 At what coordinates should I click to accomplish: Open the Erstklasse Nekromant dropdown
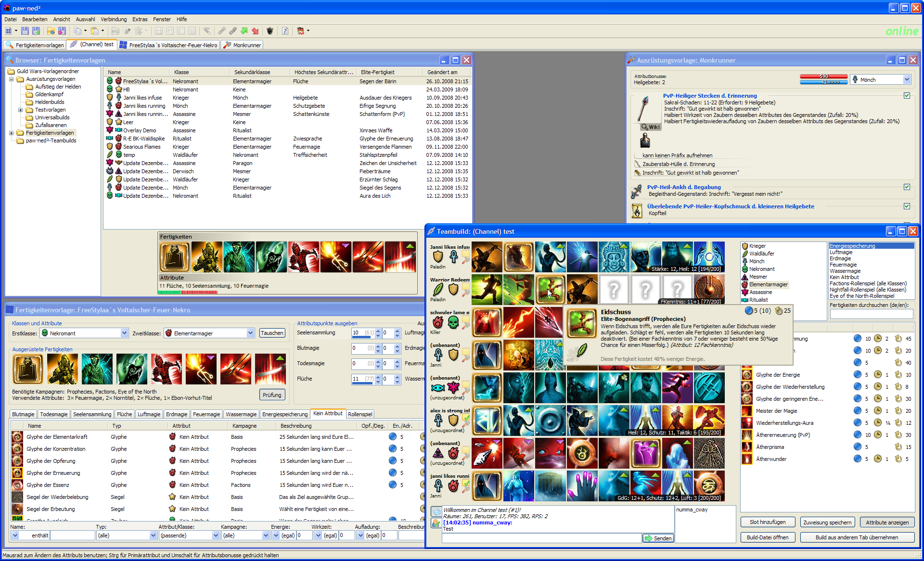tap(124, 333)
